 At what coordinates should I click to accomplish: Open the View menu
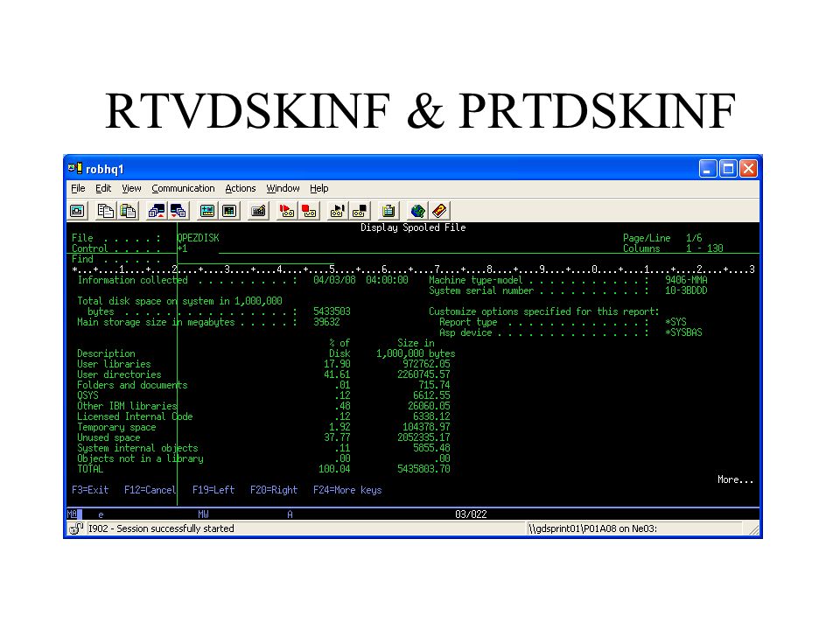[131, 188]
